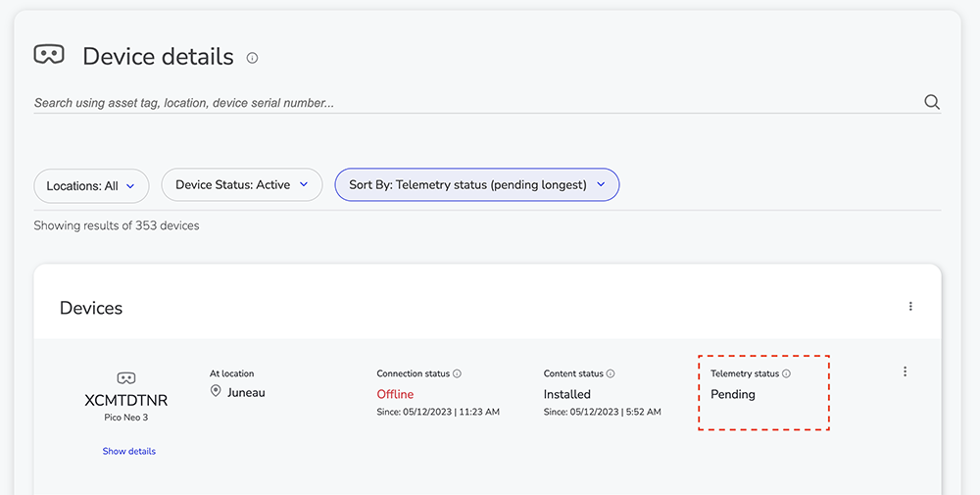
Task: Focus the asset tag search field
Action: [x=475, y=103]
